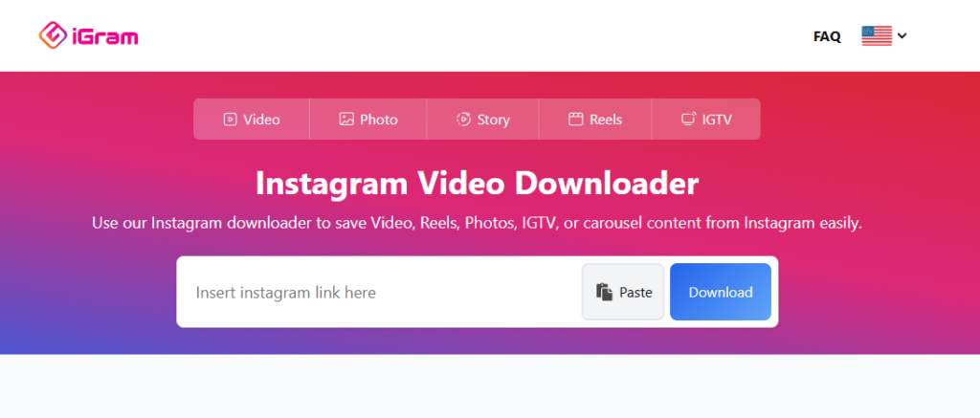Click the clipboard icon in Paste button

[604, 293]
